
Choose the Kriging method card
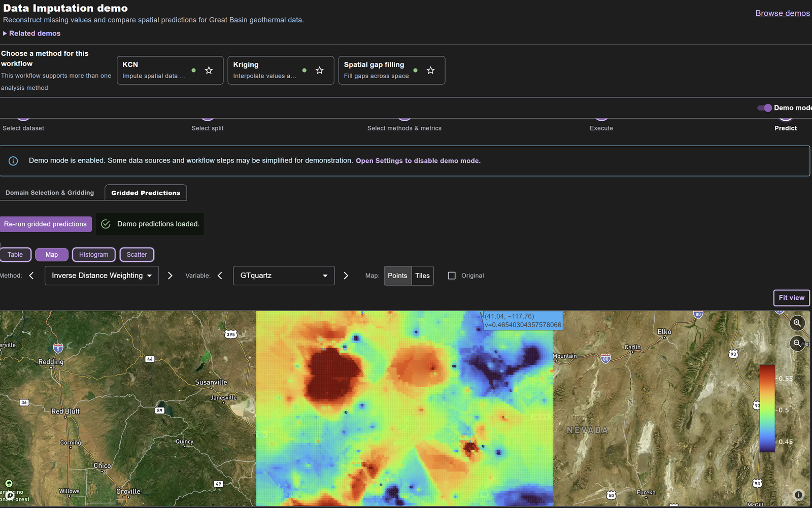[x=281, y=71]
